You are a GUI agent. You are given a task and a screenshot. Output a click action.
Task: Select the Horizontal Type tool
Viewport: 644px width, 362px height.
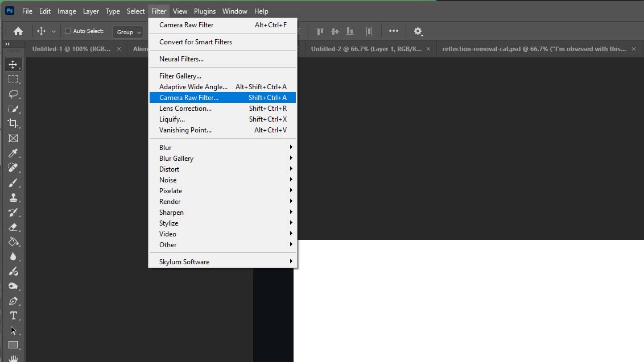[x=13, y=315]
